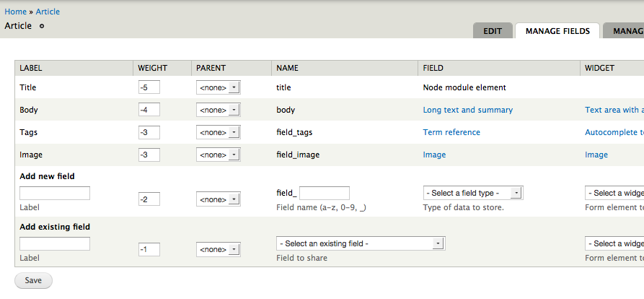The image size is (644, 299).
Task: Click the field name input after field_
Action: 324,193
